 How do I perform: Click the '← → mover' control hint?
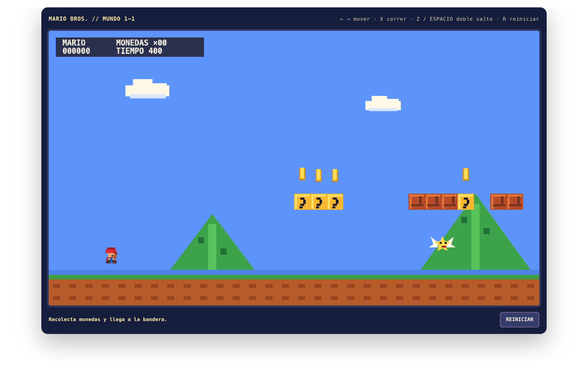355,19
